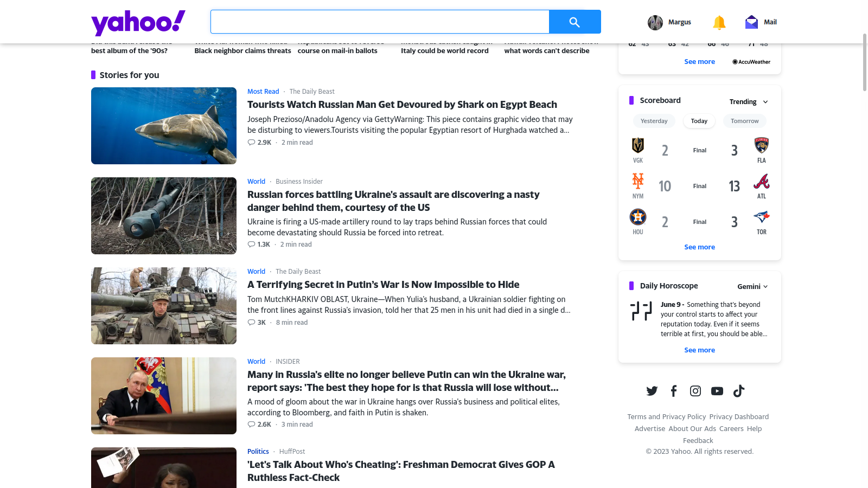Open comments on the shark story

pyautogui.click(x=259, y=143)
